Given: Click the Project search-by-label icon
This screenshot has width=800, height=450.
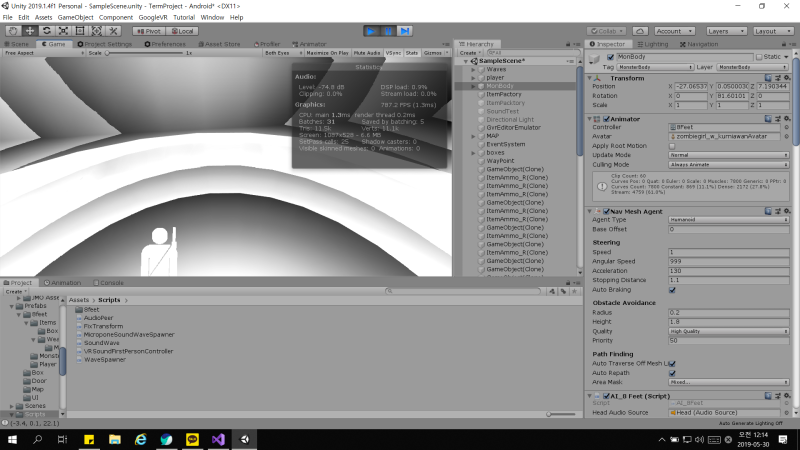Looking at the screenshot, I should coord(563,291).
